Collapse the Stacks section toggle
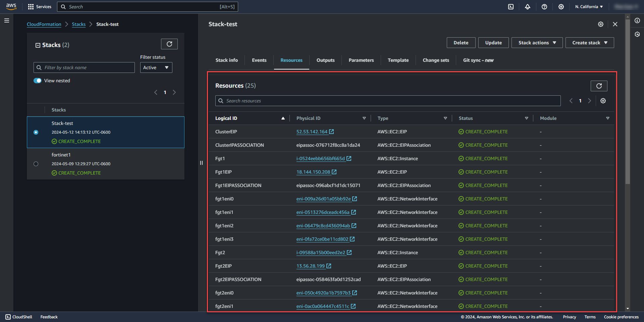 pos(38,45)
